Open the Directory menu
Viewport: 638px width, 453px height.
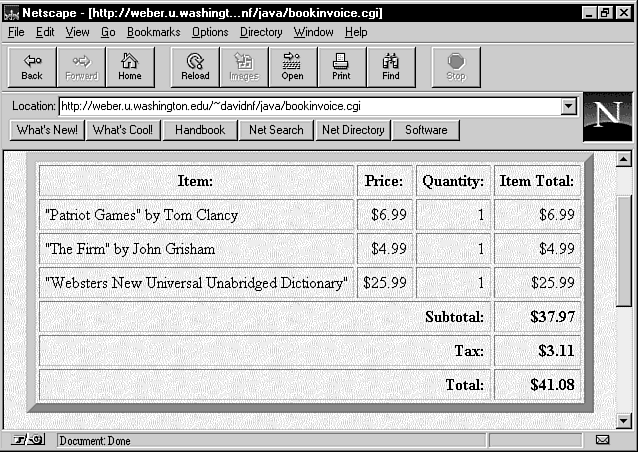point(261,32)
